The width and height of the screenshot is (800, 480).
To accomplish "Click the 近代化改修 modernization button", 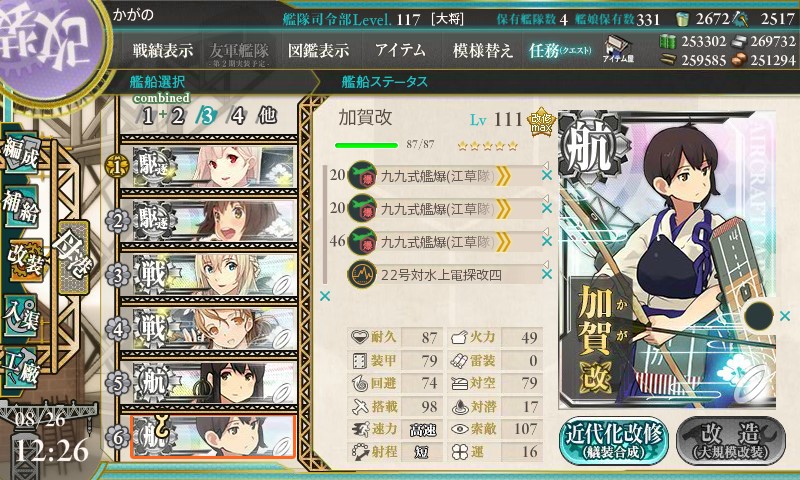I will pos(614,440).
